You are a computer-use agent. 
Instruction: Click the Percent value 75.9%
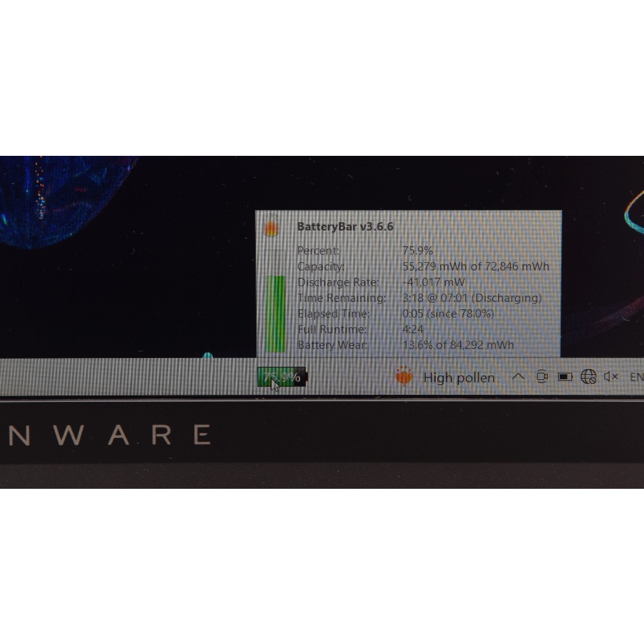(x=418, y=251)
